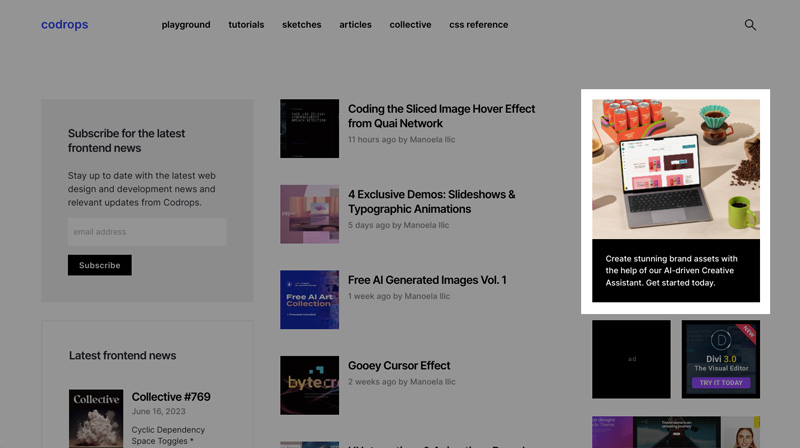Click the Cyclic Dependency Space Toggles excerpt
Screen dimensions: 800x448
(168, 435)
